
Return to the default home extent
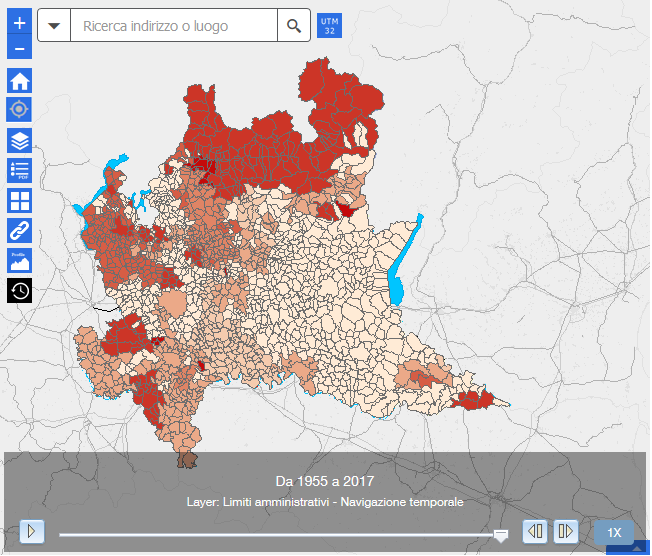coord(20,81)
